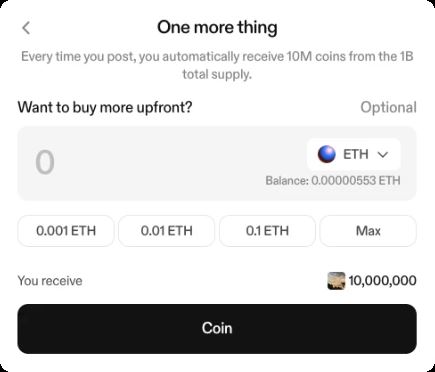Click the coin image beside 10,000,000
This screenshot has height=372, width=435.
click(x=336, y=281)
